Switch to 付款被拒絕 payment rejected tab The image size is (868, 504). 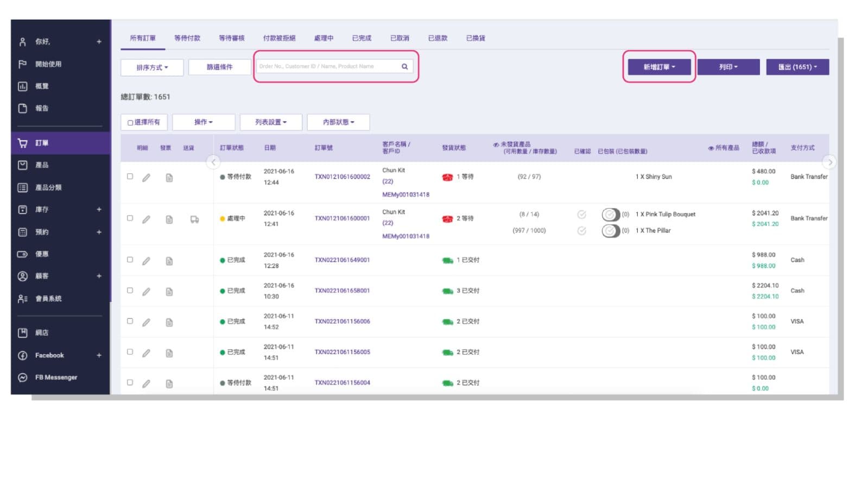click(x=279, y=38)
